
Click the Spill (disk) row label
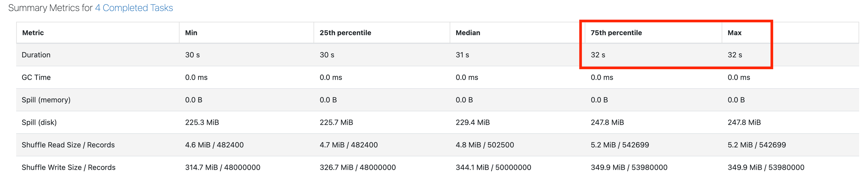(x=39, y=122)
